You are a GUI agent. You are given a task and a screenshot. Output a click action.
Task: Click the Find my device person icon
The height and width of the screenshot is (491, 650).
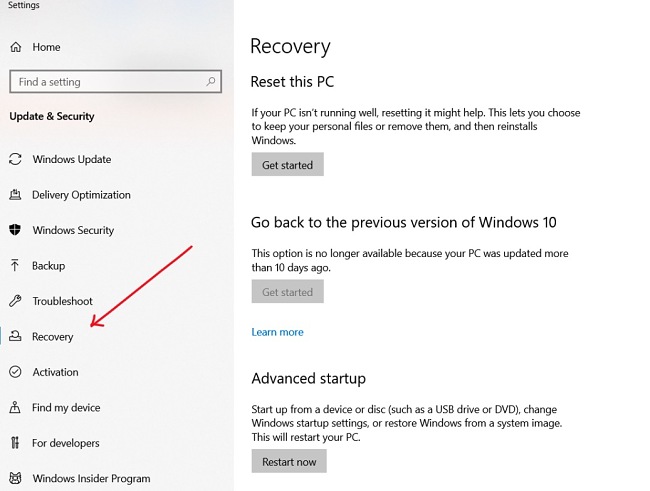pos(15,407)
